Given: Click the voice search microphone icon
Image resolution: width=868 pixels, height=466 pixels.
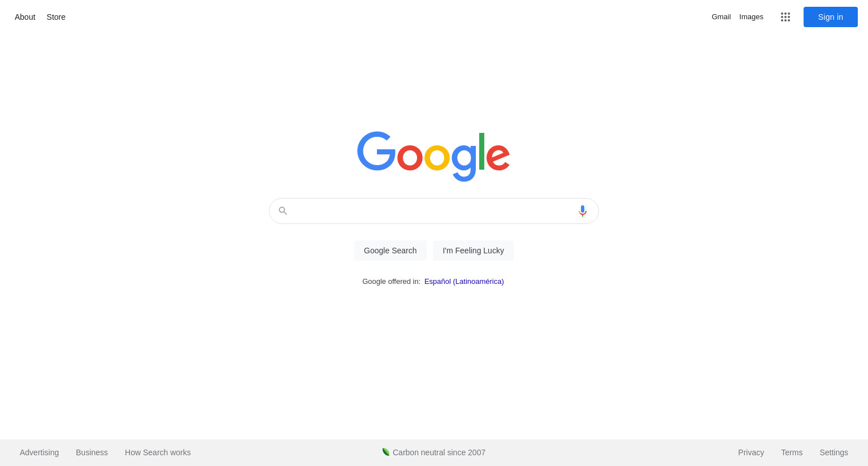Looking at the screenshot, I should pos(583,211).
